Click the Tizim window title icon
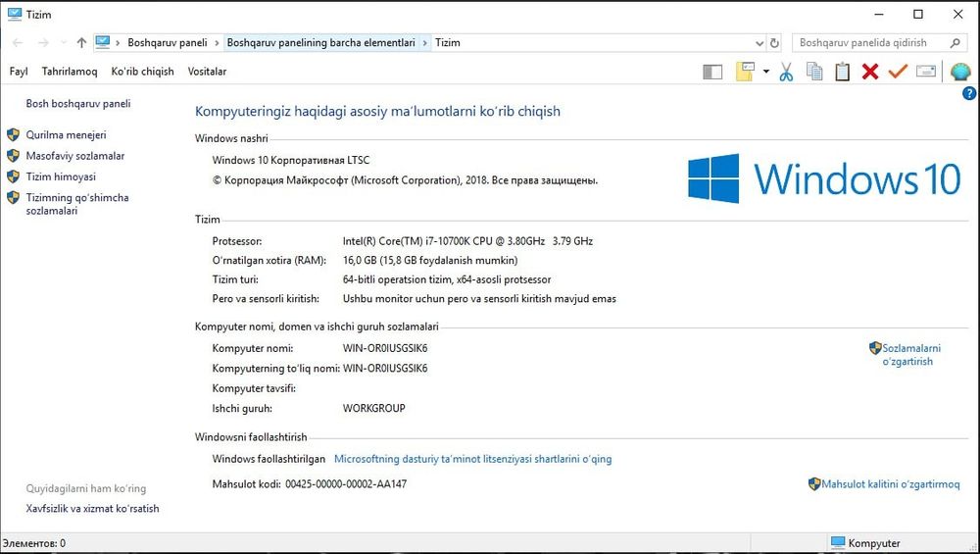 point(15,14)
